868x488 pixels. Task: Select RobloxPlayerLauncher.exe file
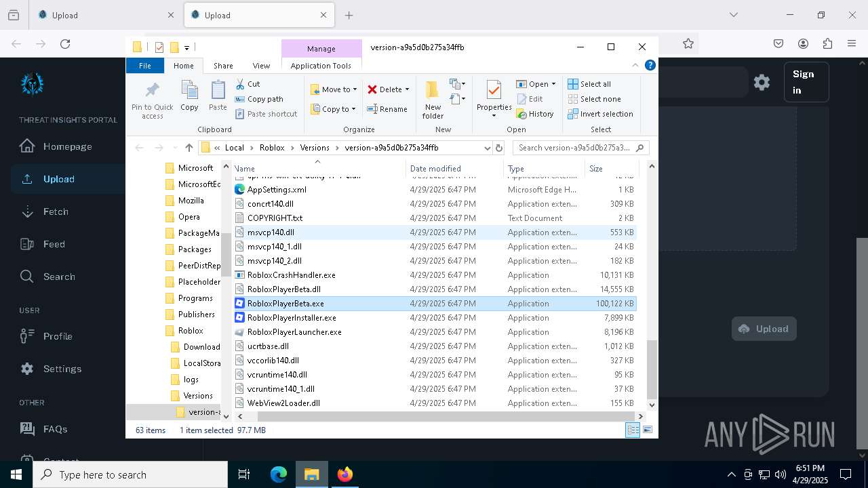point(434,332)
